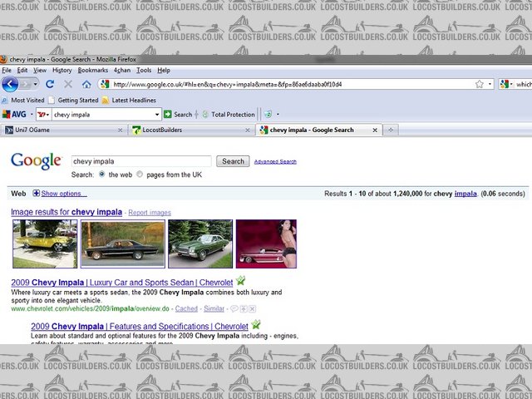Screen dimensions: 532x399
Task: Bookmark this page with star icon
Action: 480,84
